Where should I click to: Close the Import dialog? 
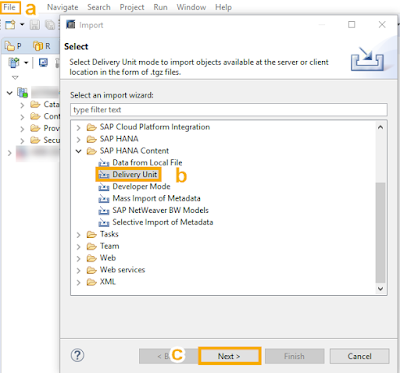382,25
